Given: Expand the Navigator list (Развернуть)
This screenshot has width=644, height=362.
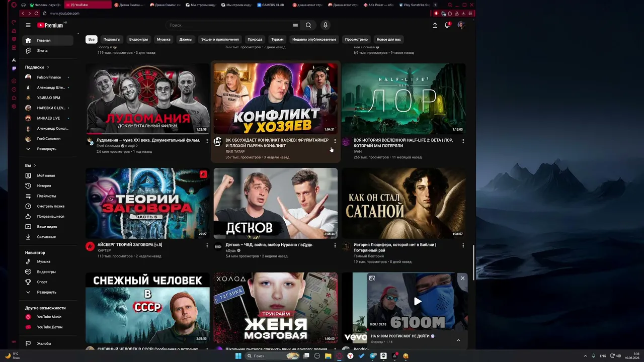Looking at the screenshot, I should click(48, 292).
